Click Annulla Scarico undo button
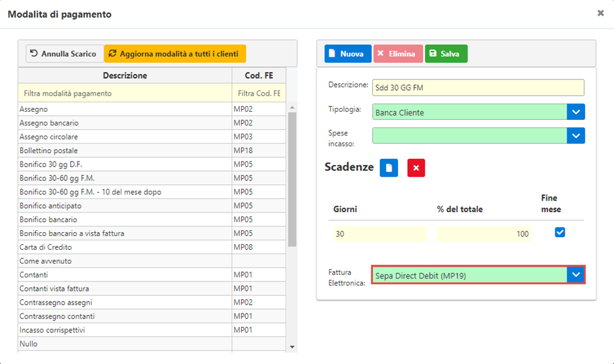 pos(64,54)
